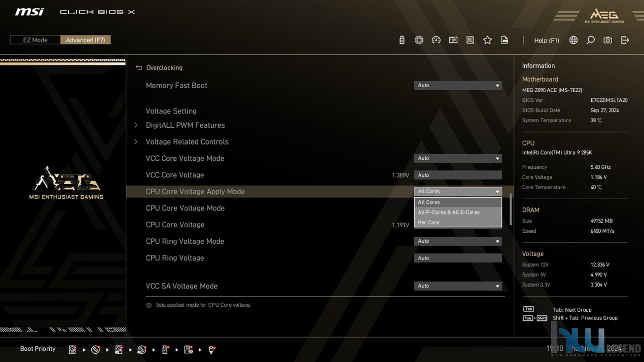Image resolution: width=644 pixels, height=362 pixels.
Task: Click the 1.389V VCC Core Voltage reading
Action: tap(401, 175)
